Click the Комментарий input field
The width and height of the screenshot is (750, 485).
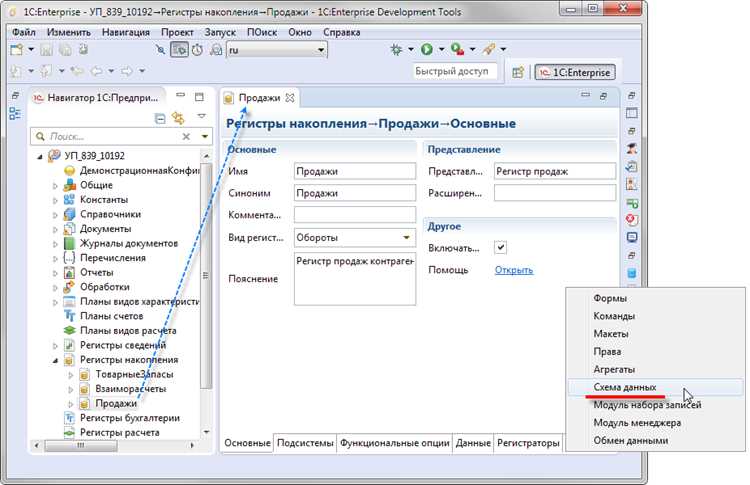(355, 215)
